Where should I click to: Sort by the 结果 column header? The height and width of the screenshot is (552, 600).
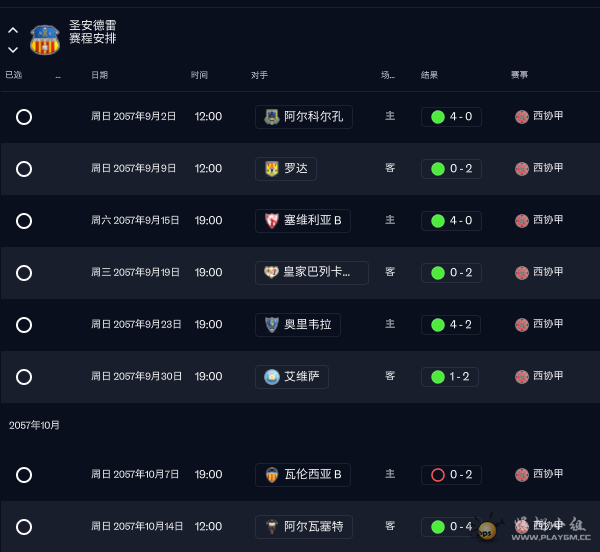click(430, 75)
